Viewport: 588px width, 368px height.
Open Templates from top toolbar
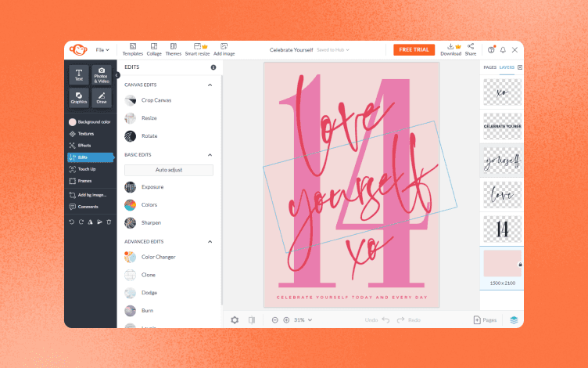133,49
